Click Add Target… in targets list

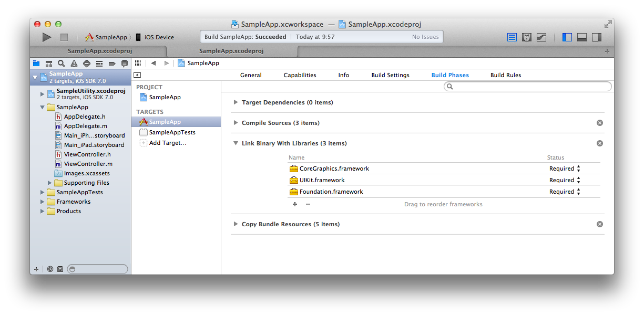pos(167,143)
